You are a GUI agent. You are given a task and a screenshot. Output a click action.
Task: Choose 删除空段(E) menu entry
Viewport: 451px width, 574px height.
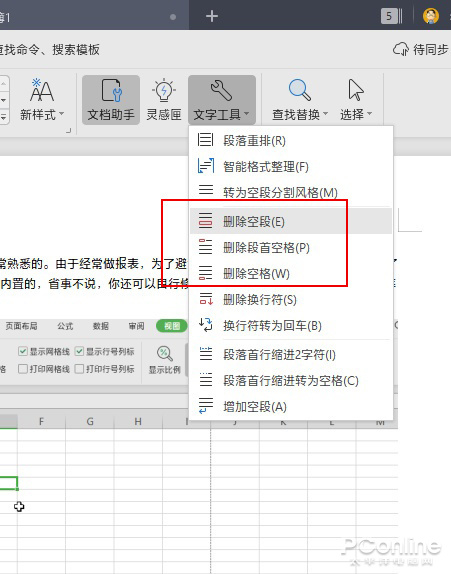291,221
